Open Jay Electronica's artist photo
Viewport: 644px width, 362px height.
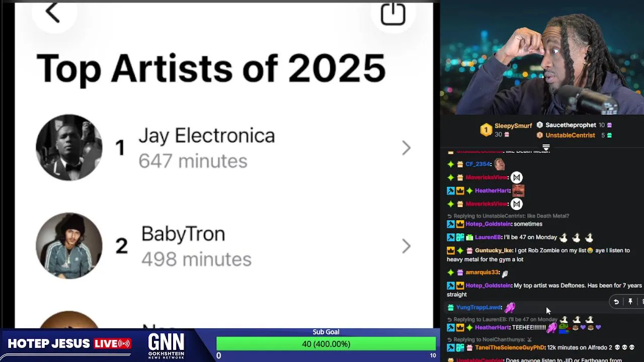(69, 147)
